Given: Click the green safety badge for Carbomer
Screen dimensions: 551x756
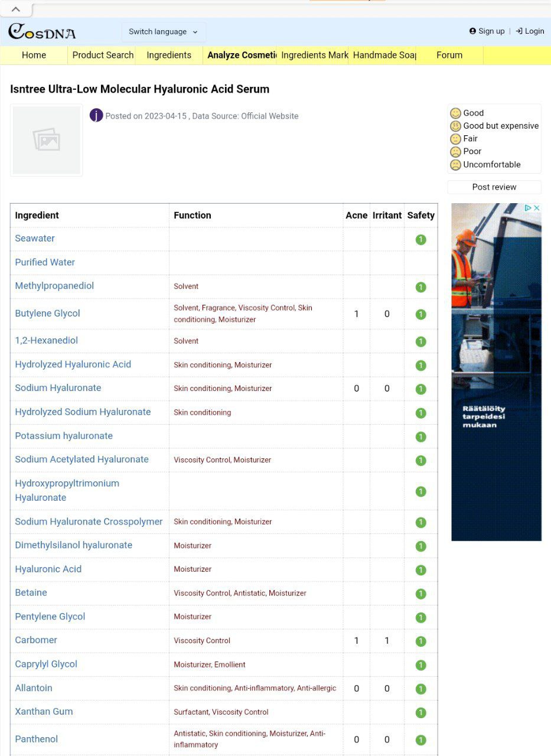Looking at the screenshot, I should (x=420, y=641).
